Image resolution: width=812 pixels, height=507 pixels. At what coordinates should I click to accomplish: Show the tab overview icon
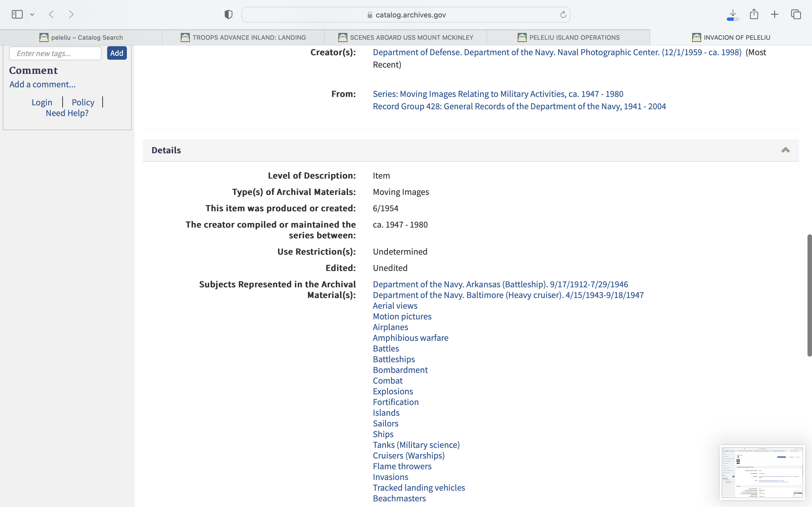point(796,14)
